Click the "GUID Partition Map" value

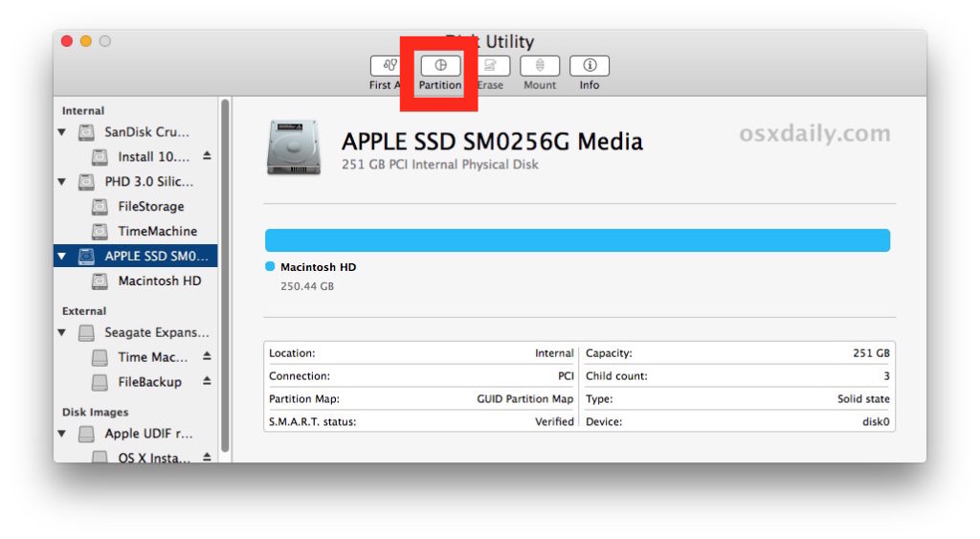pos(525,399)
